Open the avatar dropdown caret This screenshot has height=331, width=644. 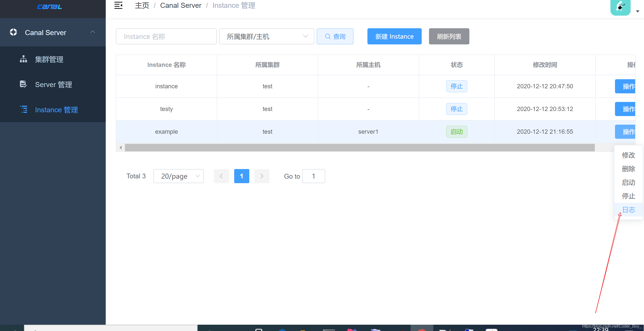tap(637, 11)
